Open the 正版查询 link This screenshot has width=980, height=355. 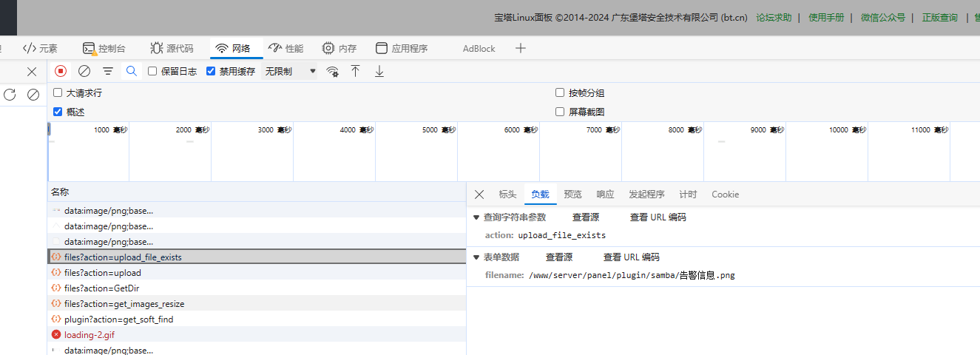click(939, 18)
